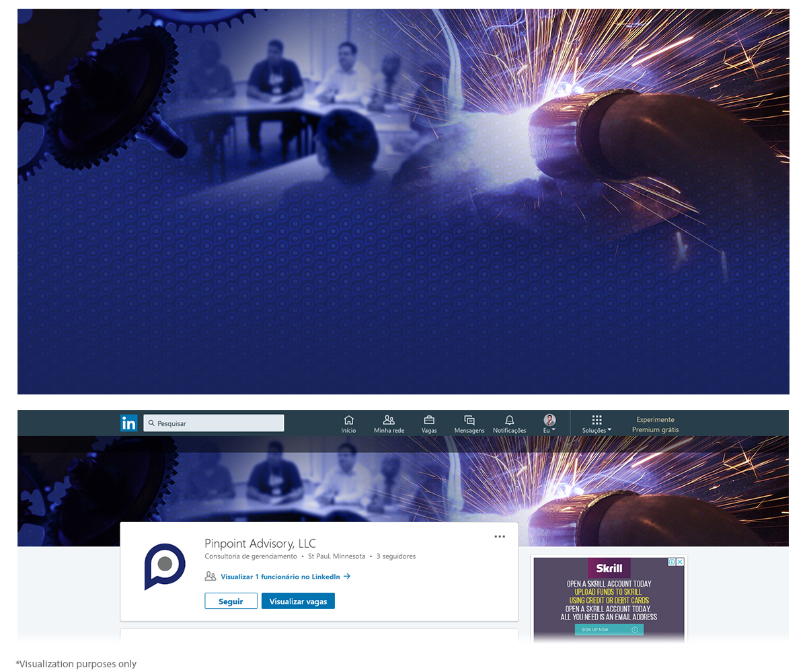Focus the Pesquisar search field
Viewport: 807px width, 672px height.
214,423
